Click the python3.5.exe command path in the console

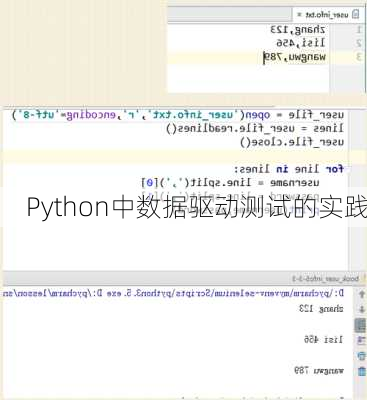tap(173, 294)
